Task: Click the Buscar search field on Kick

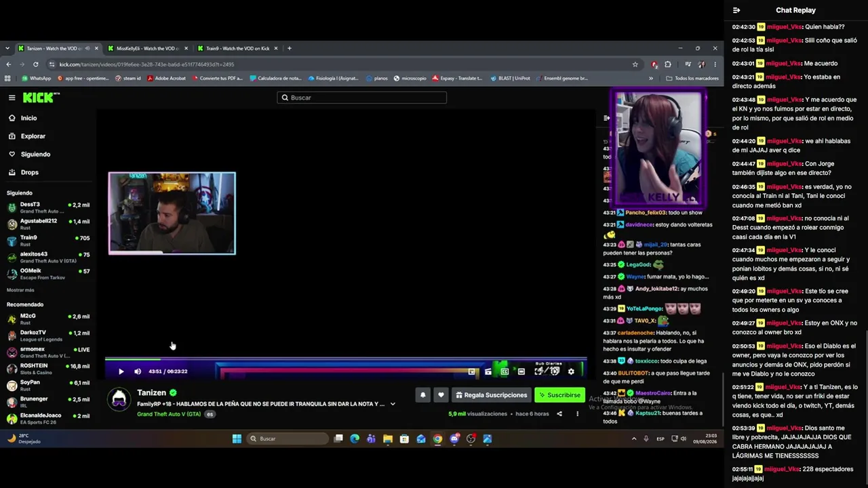Action: click(361, 98)
